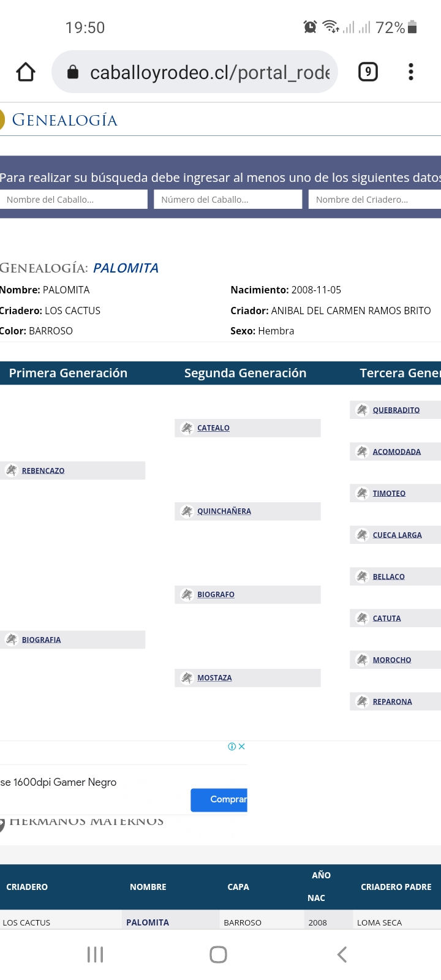Click the Comprar button in the ad

[x=219, y=800]
